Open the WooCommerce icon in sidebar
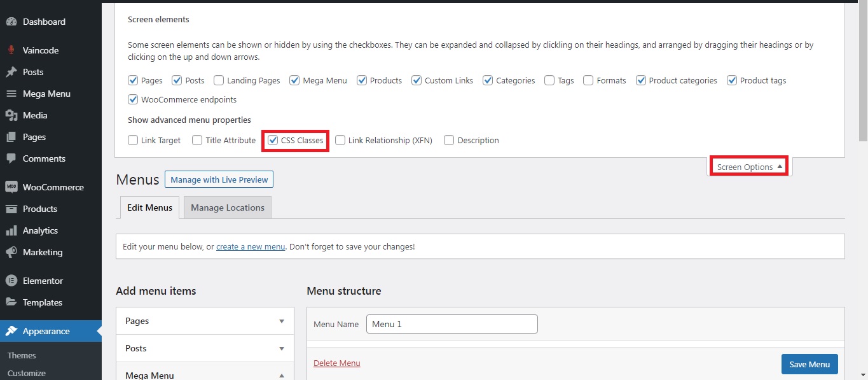 tap(11, 187)
